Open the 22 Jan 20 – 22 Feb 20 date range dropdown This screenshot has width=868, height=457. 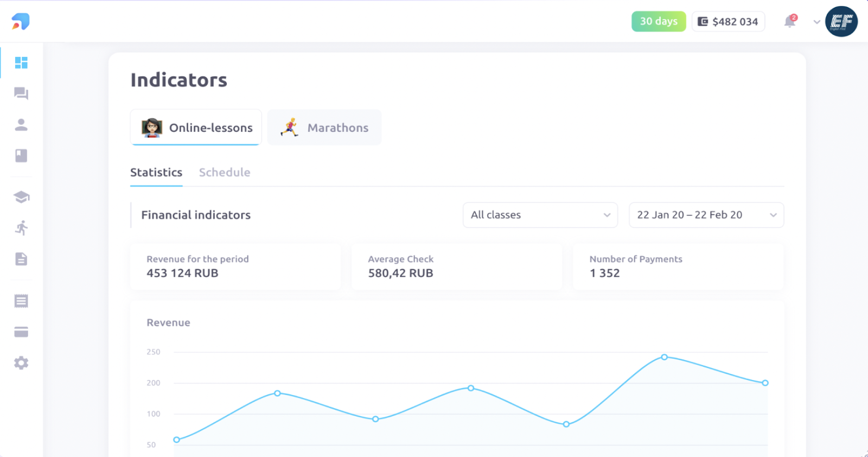tap(706, 215)
